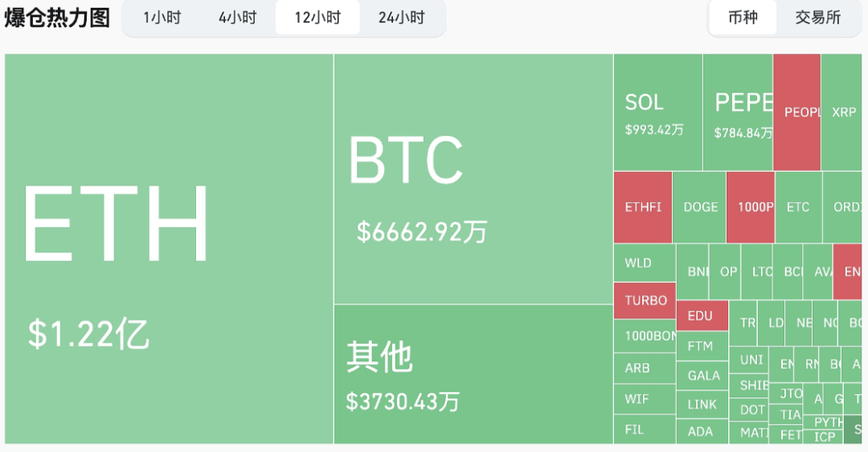
Task: Select the BCH tile beside LTC
Action: [x=788, y=271]
